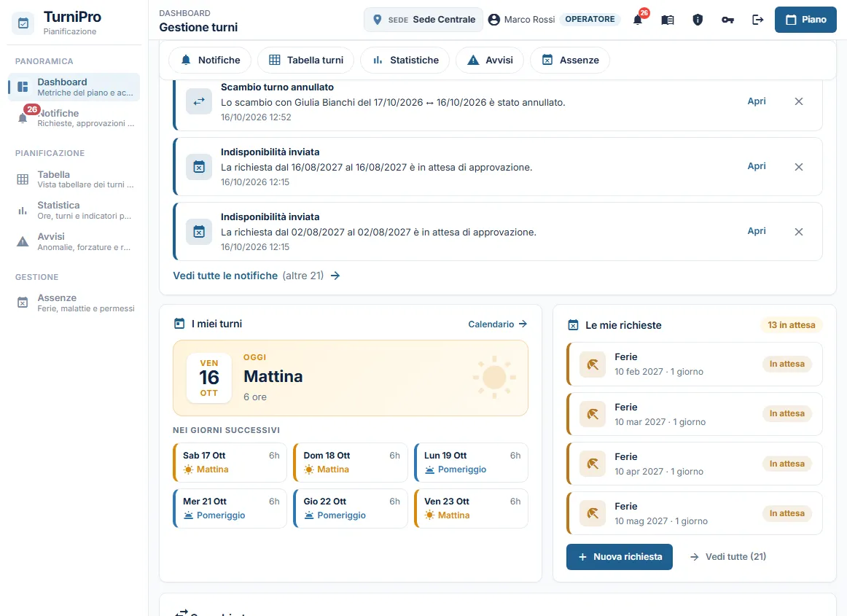Click the Nuova richiesta button
This screenshot has height=616, width=847.
620,556
